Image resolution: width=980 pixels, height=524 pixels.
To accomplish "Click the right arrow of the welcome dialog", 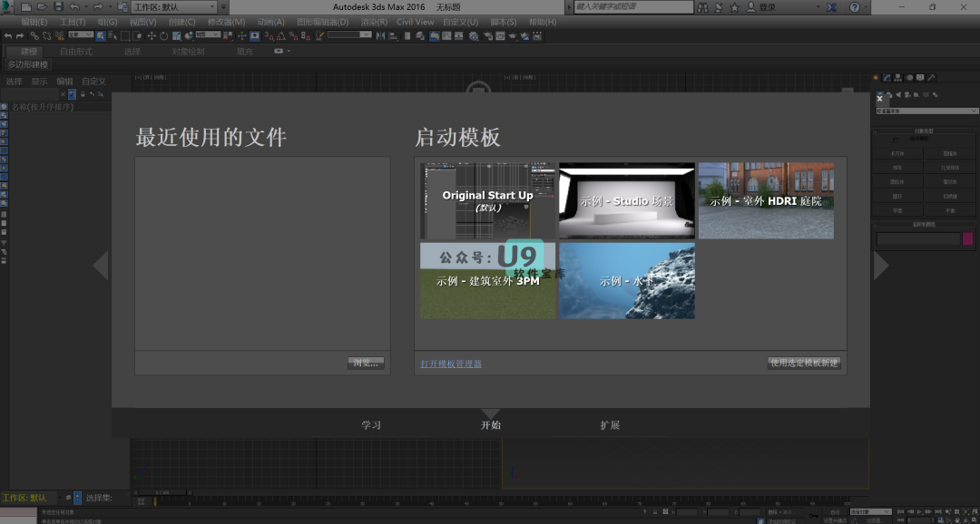I will click(880, 266).
